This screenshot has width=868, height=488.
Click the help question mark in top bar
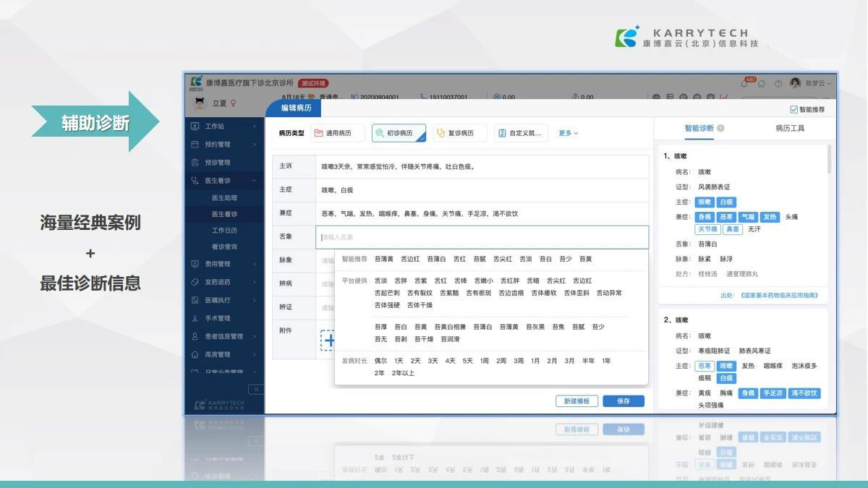[x=778, y=84]
